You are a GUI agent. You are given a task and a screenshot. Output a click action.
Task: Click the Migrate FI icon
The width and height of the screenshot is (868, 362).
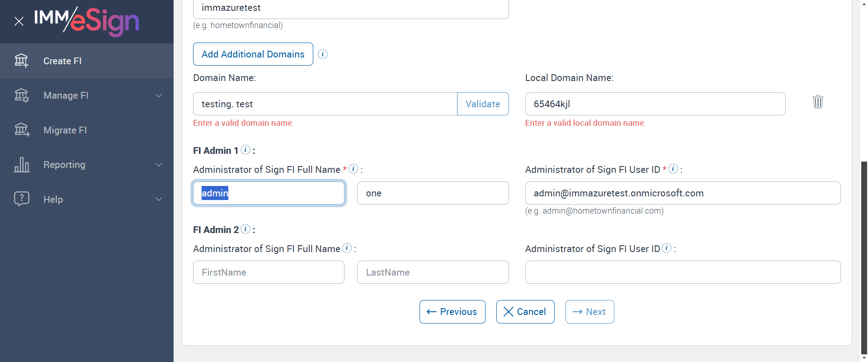(21, 130)
